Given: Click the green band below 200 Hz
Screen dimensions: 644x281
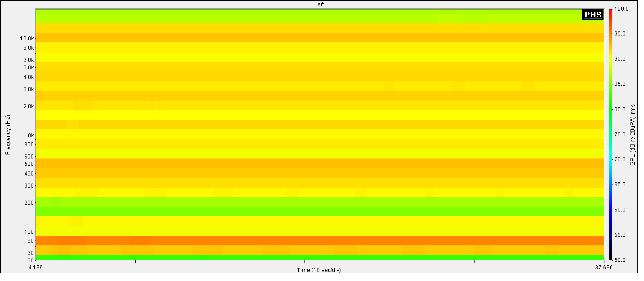Looking at the screenshot, I should tap(319, 211).
